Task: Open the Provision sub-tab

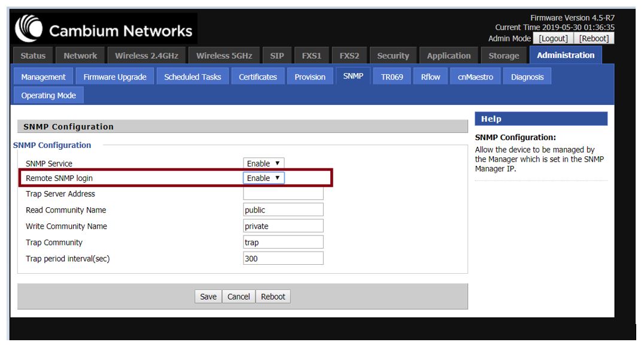Action: point(309,77)
